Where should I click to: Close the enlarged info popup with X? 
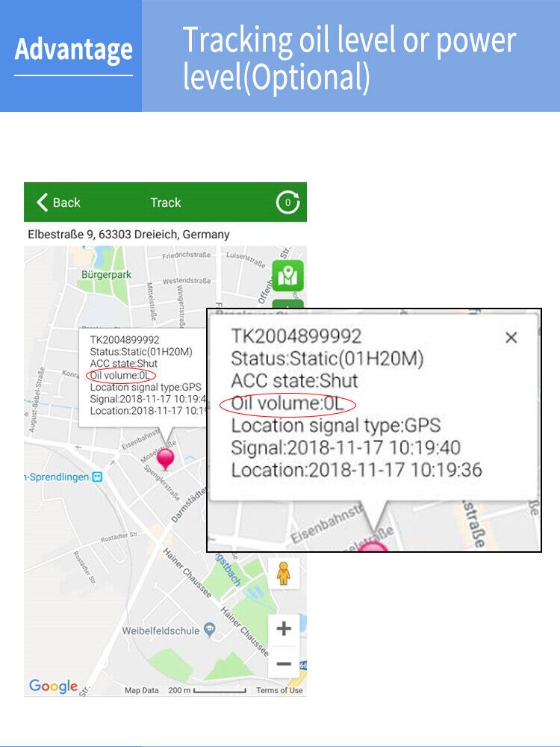click(x=511, y=338)
